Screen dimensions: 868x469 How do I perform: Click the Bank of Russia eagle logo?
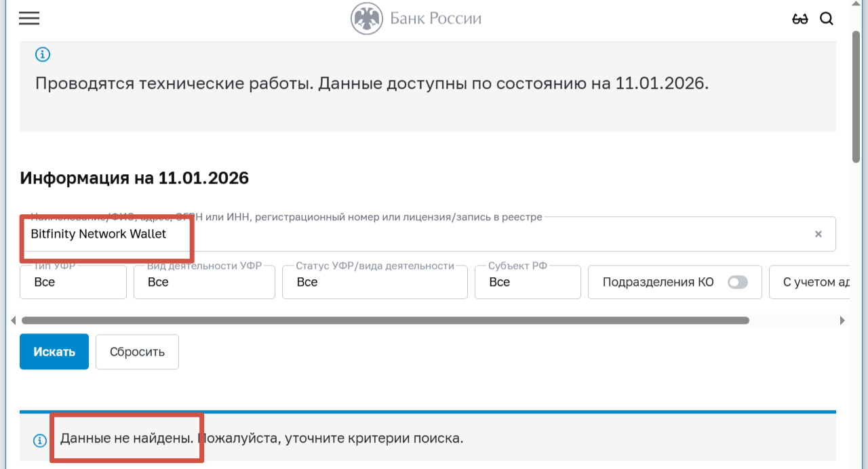(x=367, y=18)
